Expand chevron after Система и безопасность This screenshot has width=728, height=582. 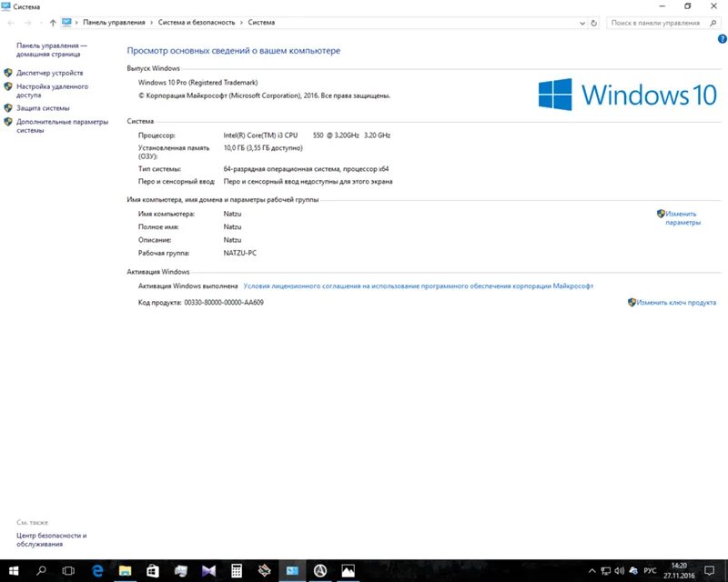[x=241, y=23]
